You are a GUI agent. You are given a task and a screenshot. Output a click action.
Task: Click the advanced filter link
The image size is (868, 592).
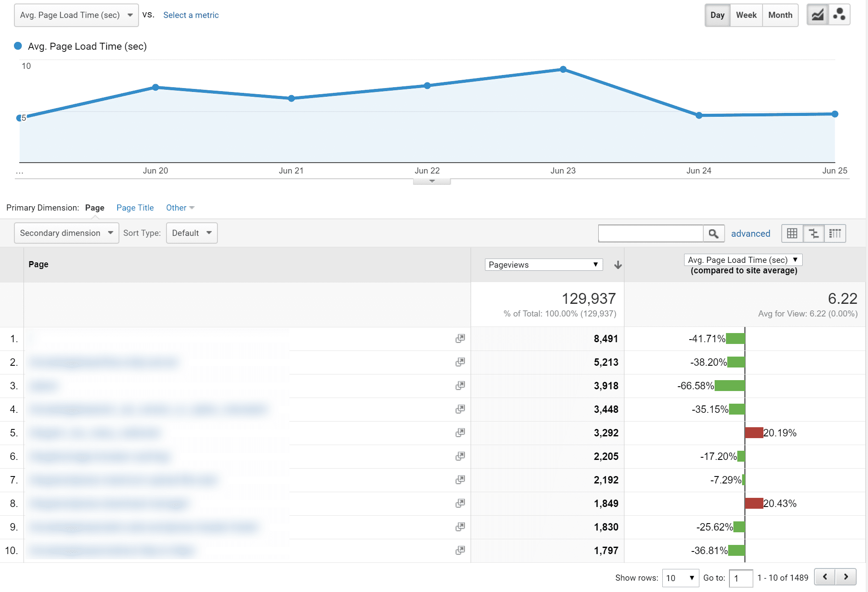pyautogui.click(x=751, y=233)
